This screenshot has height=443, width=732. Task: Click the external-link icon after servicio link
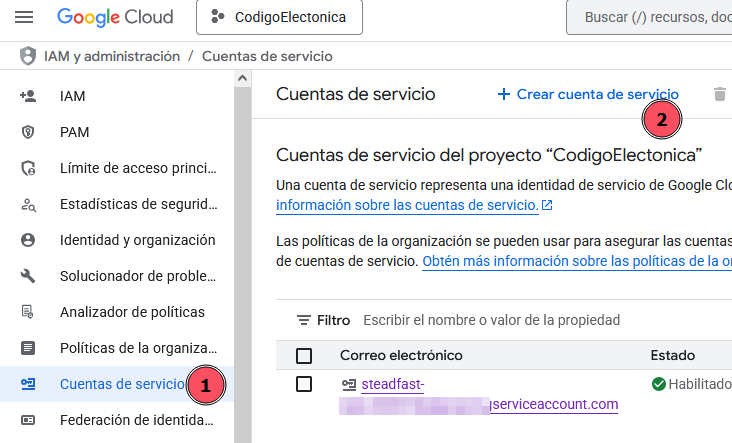tap(547, 205)
